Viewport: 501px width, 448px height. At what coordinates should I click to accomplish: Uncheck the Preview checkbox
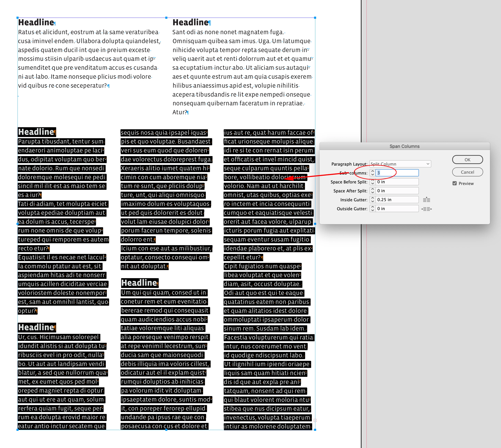click(454, 183)
